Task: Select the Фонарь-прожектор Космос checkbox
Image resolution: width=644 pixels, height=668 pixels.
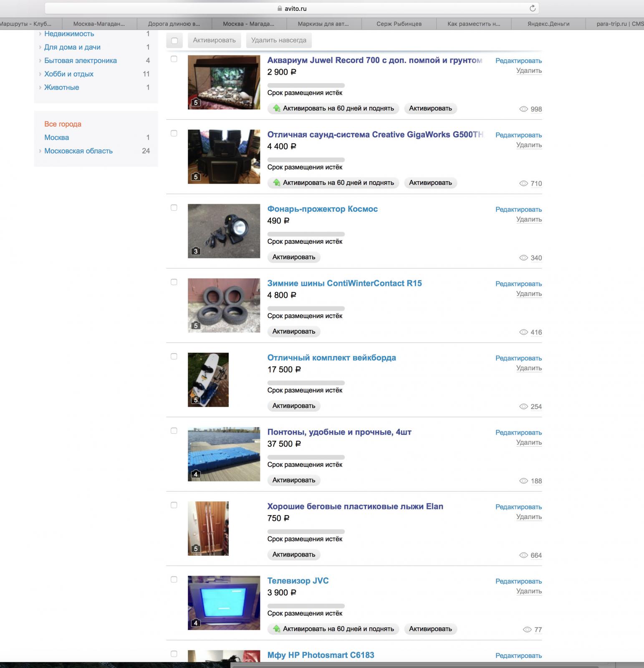Action: (x=174, y=207)
